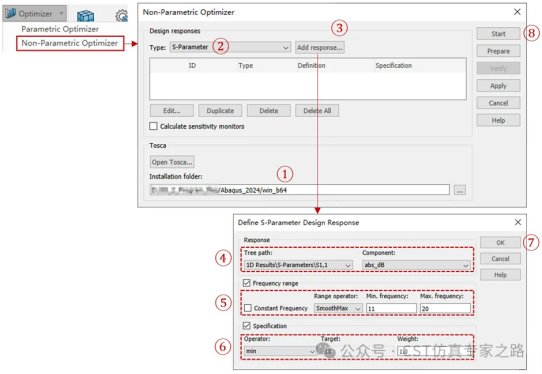542x374 pixels.
Task: Open the Optimizer dropdown menu
Action: click(x=62, y=13)
